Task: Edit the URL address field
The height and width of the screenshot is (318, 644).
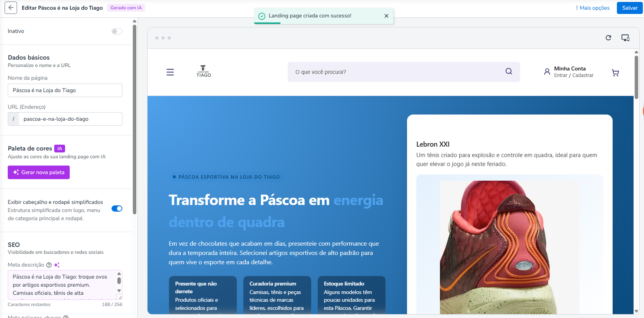Action: [x=70, y=119]
